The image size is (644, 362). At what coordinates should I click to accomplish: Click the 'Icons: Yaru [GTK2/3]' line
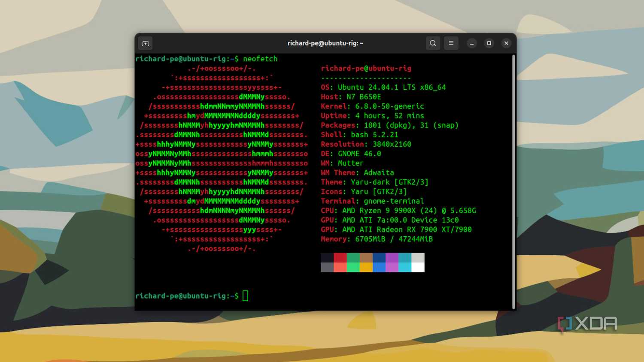364,191
